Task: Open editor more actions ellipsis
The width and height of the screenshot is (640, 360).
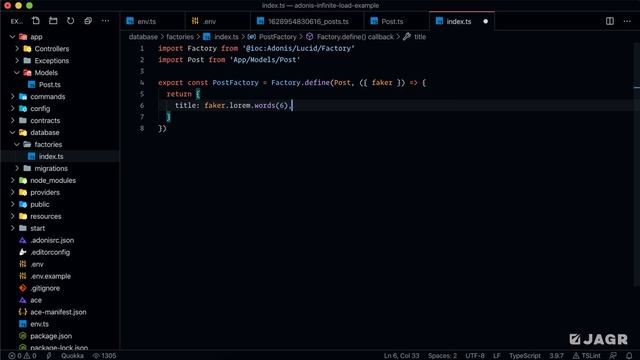Action: tap(627, 21)
